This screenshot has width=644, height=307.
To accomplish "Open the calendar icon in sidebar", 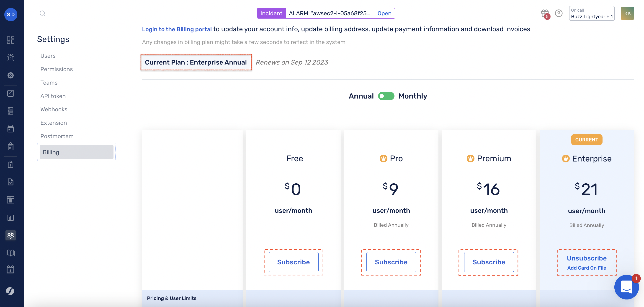I will tap(10, 129).
